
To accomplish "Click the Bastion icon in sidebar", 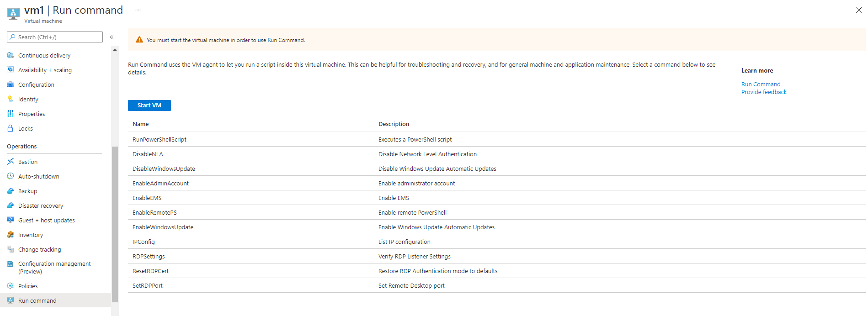I will click(11, 162).
